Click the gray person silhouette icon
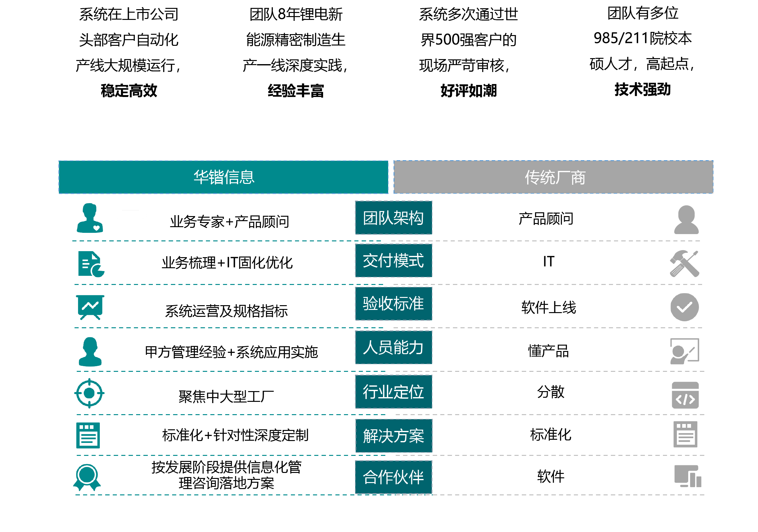Screen dimensions: 758x532 686,220
